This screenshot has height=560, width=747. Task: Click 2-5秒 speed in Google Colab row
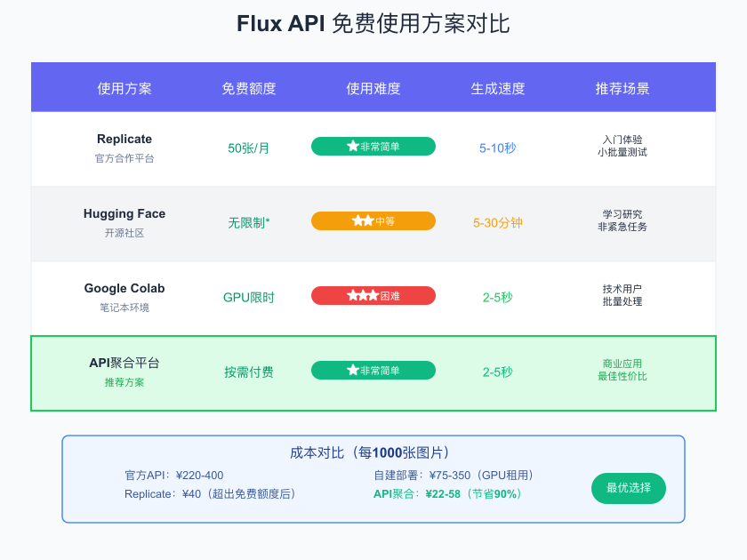(497, 298)
